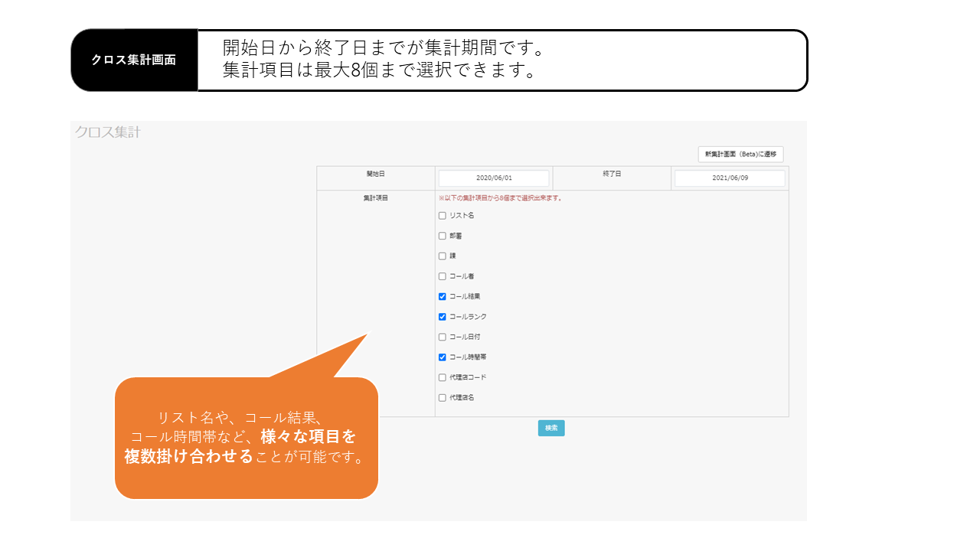This screenshot has height=551, width=980.
Task: Edit the 終了日 date field 2021/06/09
Action: [x=730, y=178]
